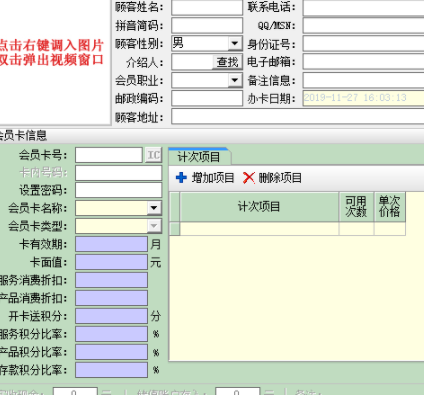The width and height of the screenshot is (424, 395).
Task: Click the QQ/MSN input field
Action: [363, 25]
